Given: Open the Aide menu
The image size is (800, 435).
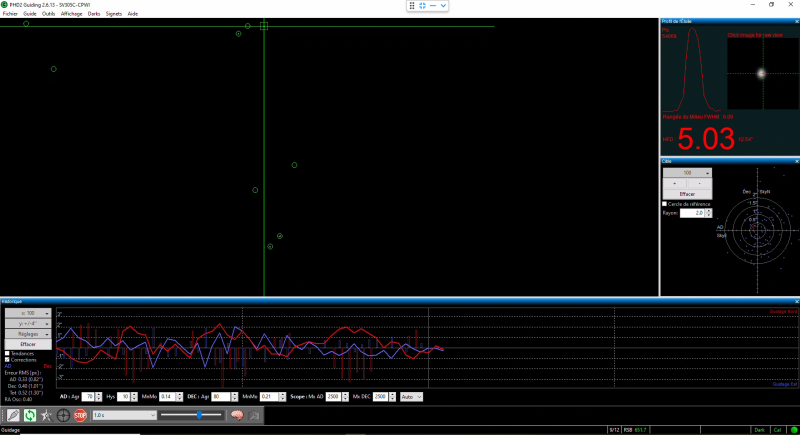Looking at the screenshot, I should (x=133, y=14).
